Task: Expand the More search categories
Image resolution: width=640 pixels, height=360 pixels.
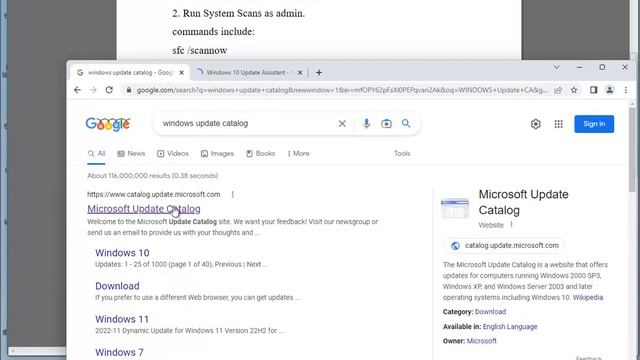Action: point(298,154)
